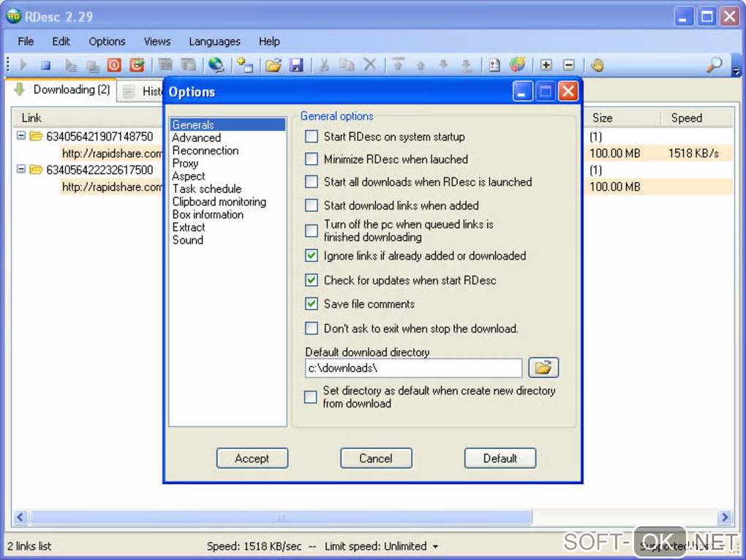The width and height of the screenshot is (746, 560).
Task: Collapse the 634056422232617500 folder node
Action: 21,169
